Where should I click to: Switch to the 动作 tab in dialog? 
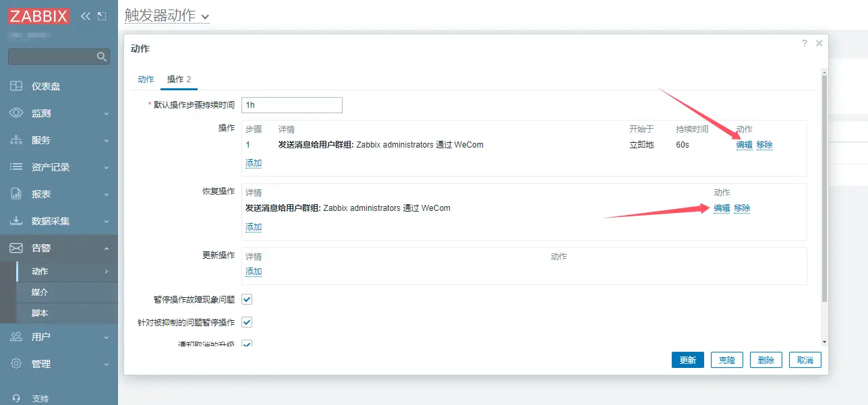(146, 80)
